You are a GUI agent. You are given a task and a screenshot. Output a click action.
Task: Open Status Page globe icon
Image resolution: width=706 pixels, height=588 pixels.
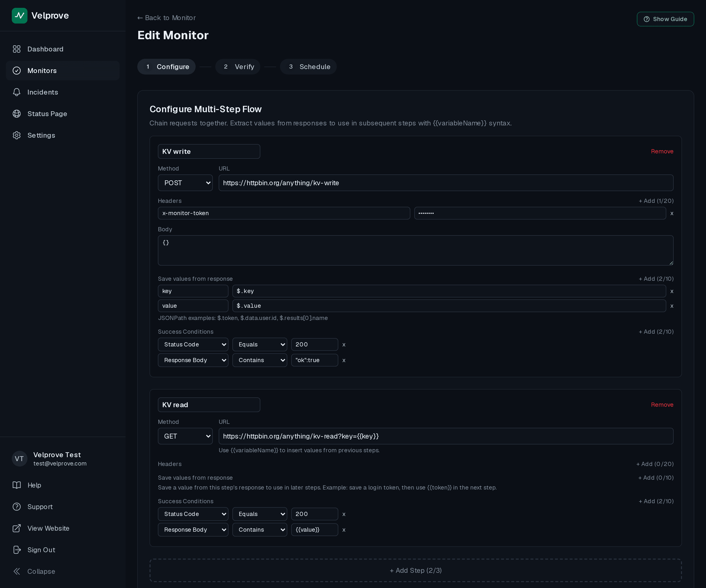(x=17, y=114)
